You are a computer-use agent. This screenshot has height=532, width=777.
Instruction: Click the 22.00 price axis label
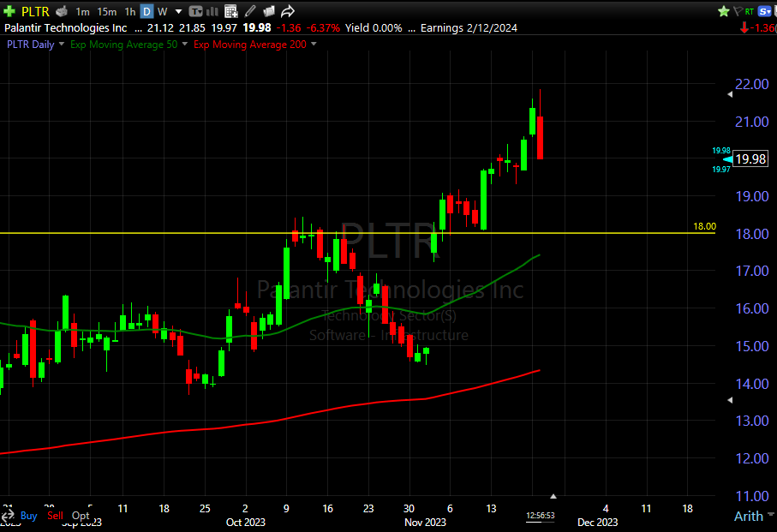point(751,84)
